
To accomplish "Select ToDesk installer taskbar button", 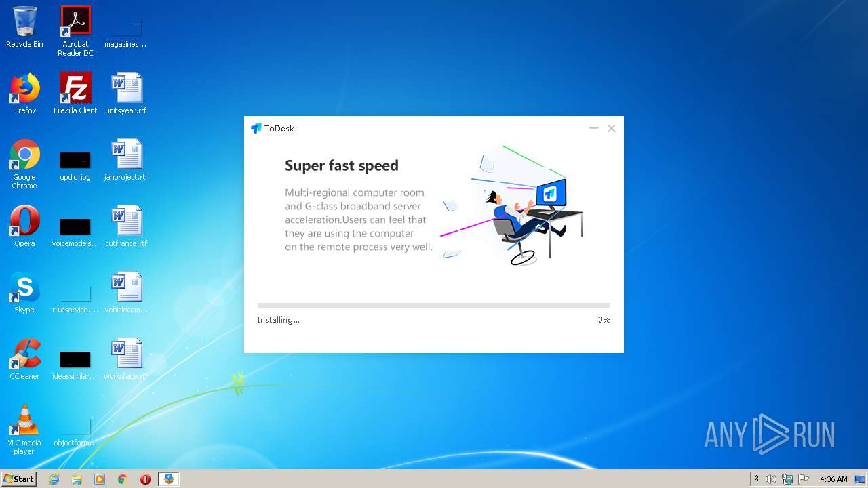I will click(168, 479).
